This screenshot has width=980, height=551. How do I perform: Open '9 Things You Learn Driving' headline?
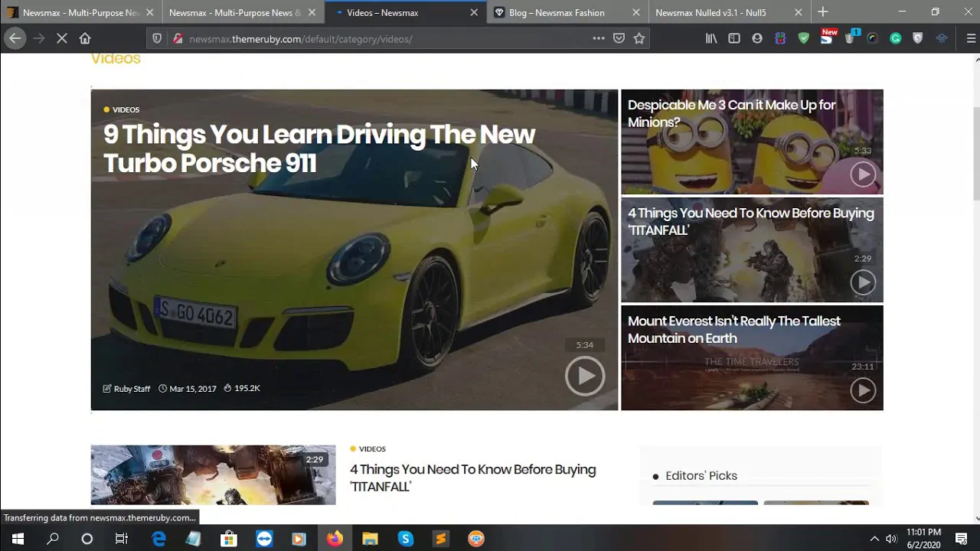[x=319, y=148]
